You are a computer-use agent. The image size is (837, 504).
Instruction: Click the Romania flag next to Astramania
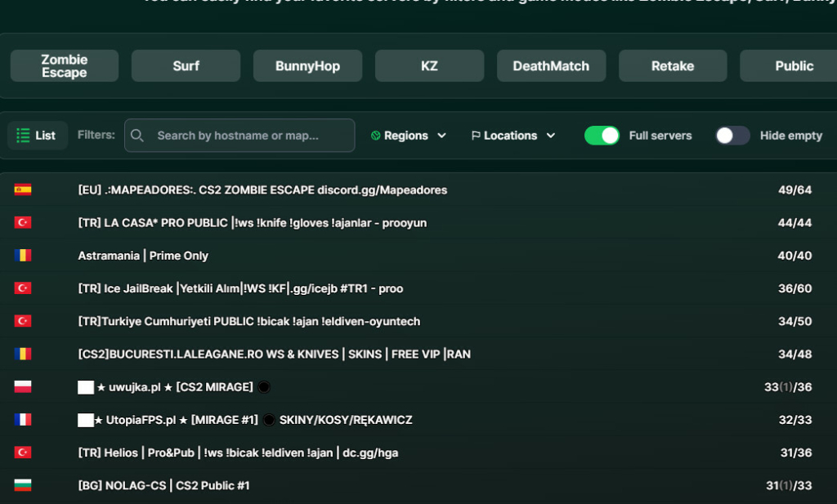pyautogui.click(x=23, y=256)
